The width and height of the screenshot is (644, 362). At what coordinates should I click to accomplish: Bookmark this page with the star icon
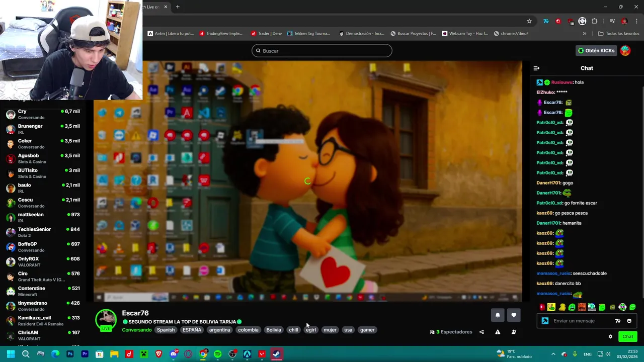pyautogui.click(x=529, y=21)
